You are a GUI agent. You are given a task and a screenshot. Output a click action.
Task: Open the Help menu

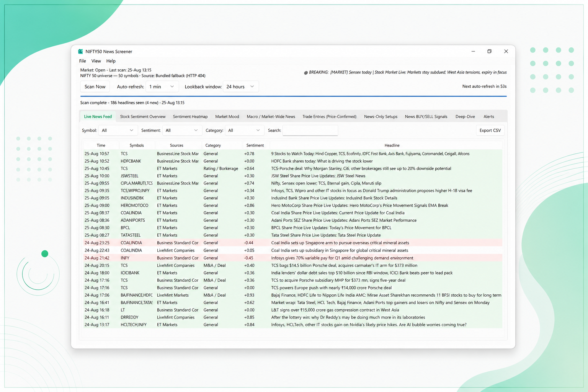[111, 61]
